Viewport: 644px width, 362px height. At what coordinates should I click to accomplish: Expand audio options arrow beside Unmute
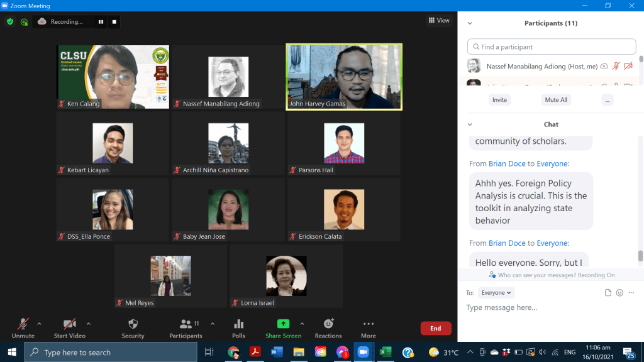pyautogui.click(x=39, y=324)
